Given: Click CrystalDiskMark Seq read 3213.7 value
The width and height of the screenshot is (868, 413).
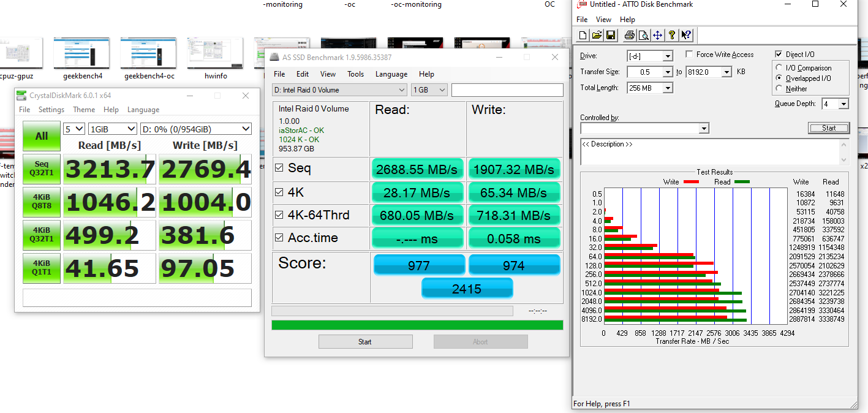Looking at the screenshot, I should click(x=110, y=169).
